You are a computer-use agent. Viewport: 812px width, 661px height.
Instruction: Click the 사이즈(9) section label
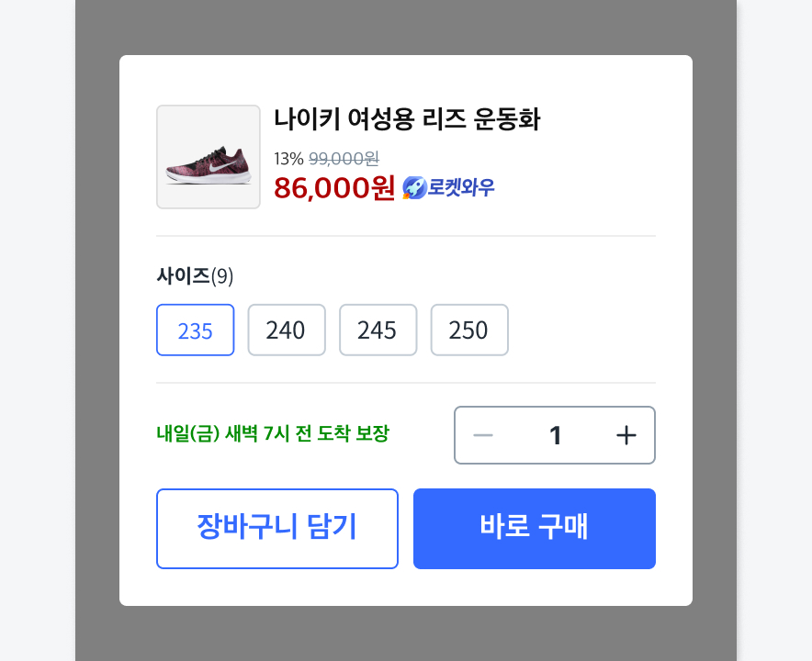tap(195, 275)
